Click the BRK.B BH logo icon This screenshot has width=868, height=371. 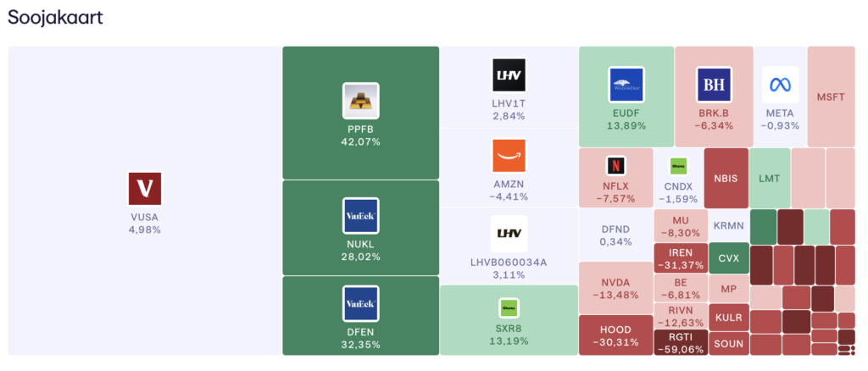(714, 84)
